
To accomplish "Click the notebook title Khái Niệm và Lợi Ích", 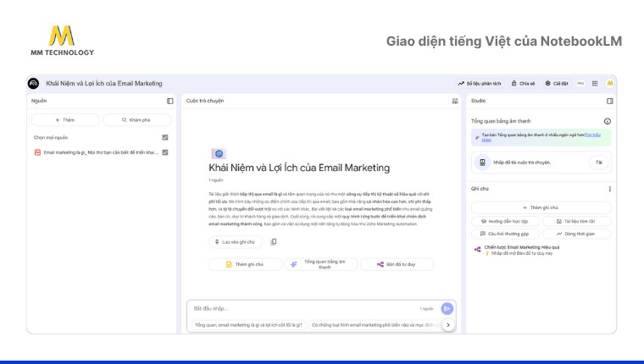I will pos(104,83).
